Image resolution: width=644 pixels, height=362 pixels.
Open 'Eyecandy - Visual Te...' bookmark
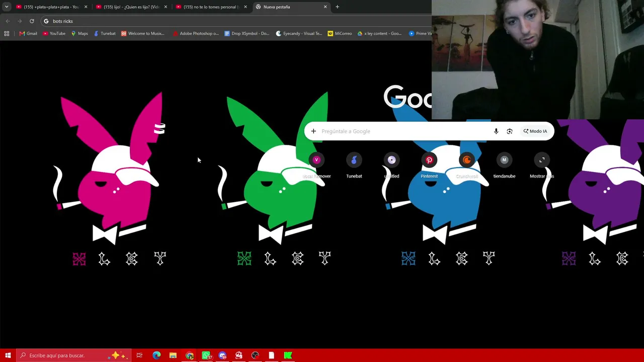point(299,34)
